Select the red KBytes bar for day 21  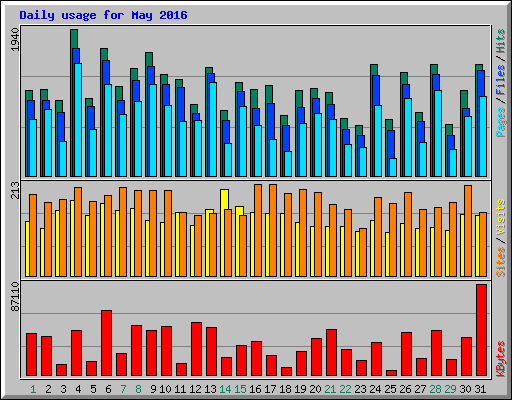coord(331,353)
